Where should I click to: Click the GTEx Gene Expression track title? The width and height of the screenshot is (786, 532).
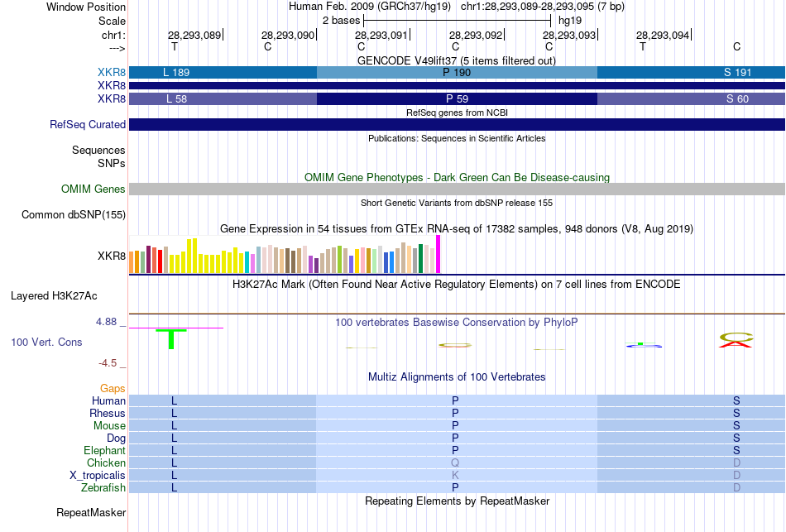coord(457,229)
